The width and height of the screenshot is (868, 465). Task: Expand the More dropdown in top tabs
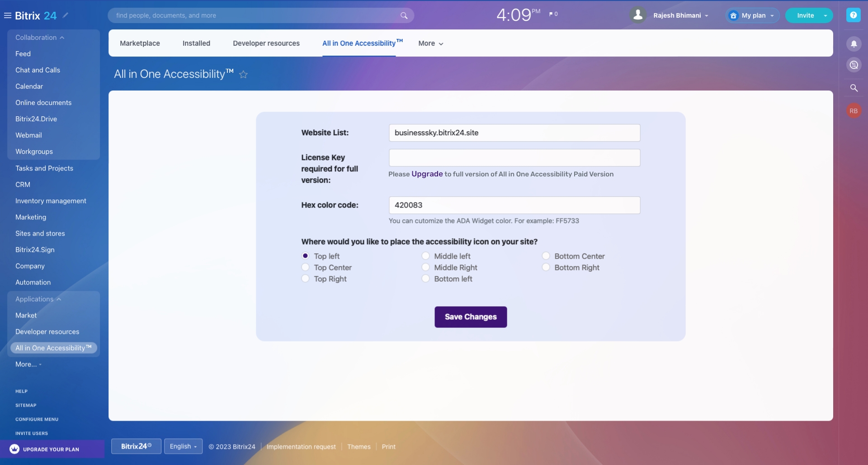pos(430,43)
